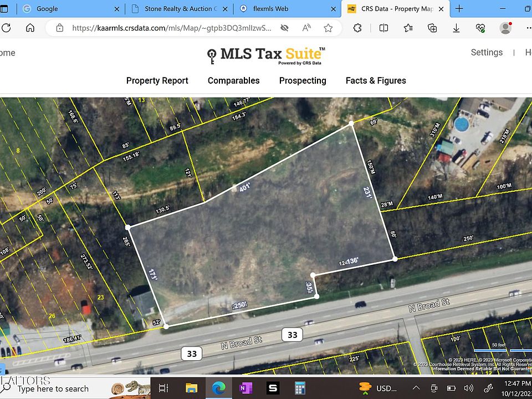Click the 250' frontage label on parcel

coord(239,305)
